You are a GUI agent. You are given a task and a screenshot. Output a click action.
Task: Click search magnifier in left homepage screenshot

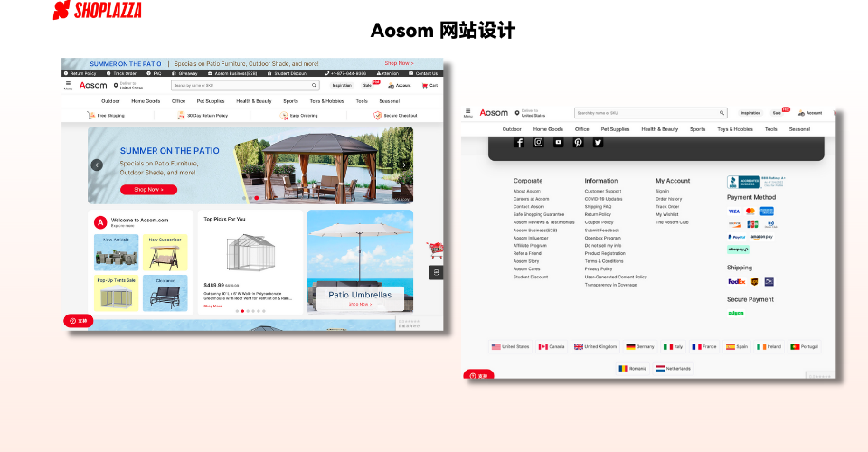[x=314, y=85]
